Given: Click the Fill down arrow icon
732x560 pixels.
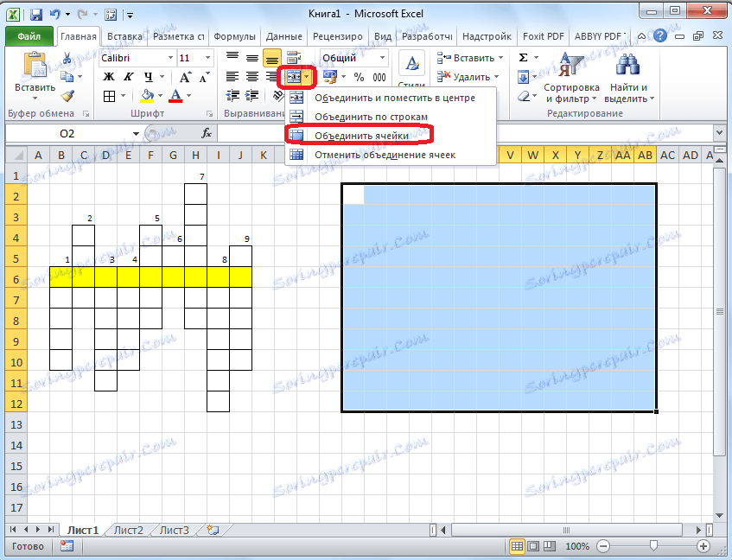Looking at the screenshot, I should pyautogui.click(x=524, y=77).
